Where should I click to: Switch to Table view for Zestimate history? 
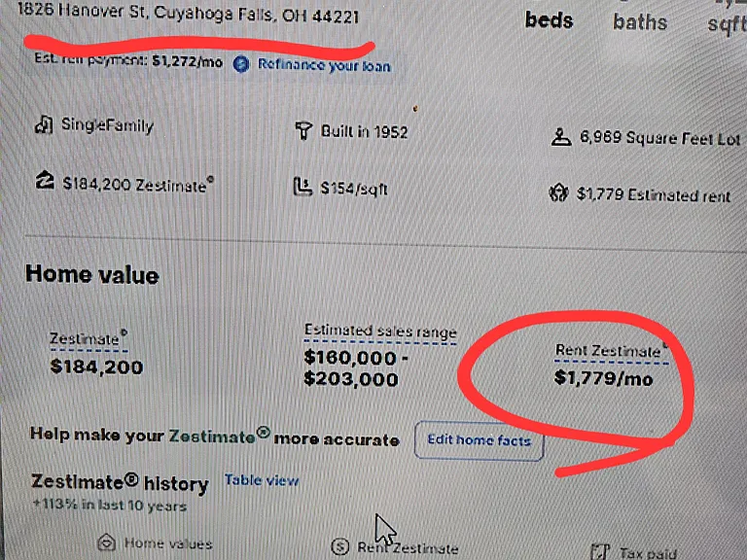262,480
